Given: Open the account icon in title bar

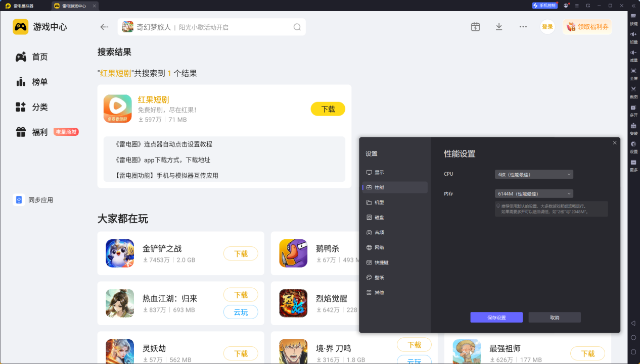Looking at the screenshot, I should [x=566, y=6].
